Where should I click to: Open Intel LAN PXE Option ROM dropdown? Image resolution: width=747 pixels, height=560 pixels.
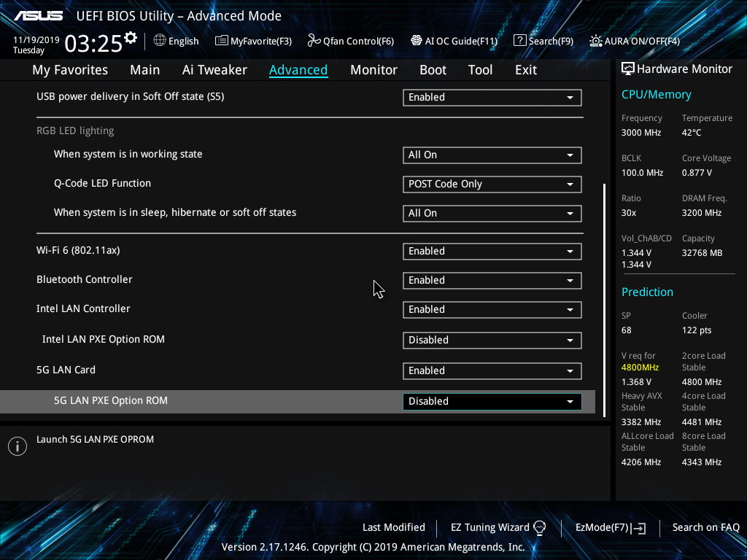pyautogui.click(x=492, y=340)
